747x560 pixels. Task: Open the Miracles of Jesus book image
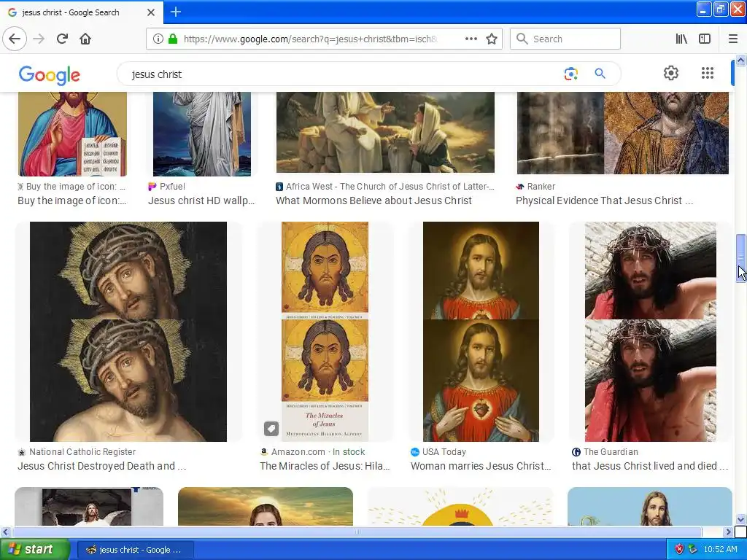[x=325, y=332]
